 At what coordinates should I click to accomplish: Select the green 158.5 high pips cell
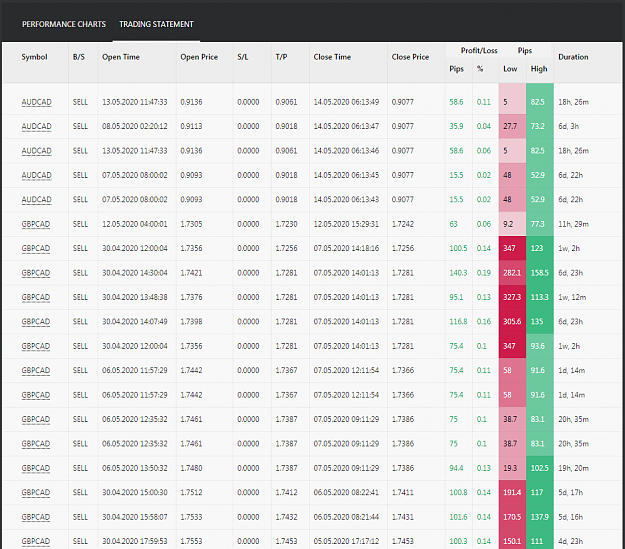tap(540, 273)
